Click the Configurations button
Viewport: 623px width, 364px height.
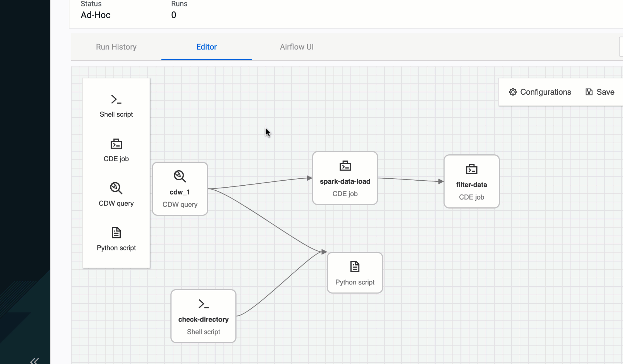539,92
